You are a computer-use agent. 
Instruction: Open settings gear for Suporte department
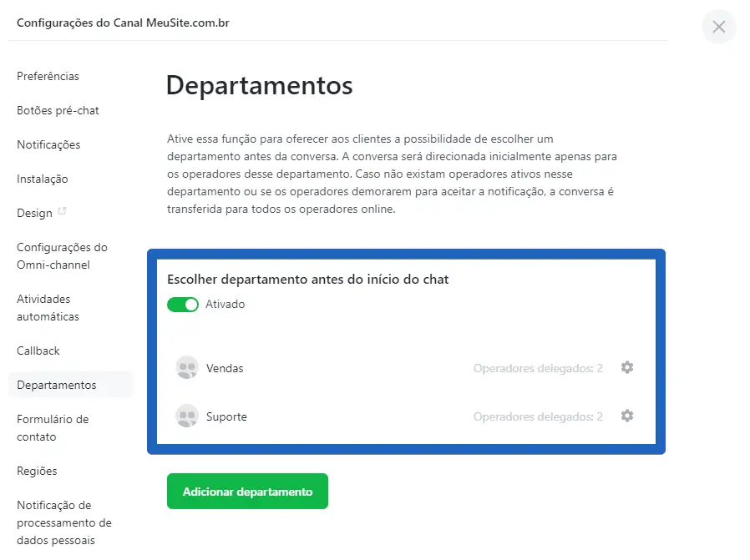click(627, 416)
